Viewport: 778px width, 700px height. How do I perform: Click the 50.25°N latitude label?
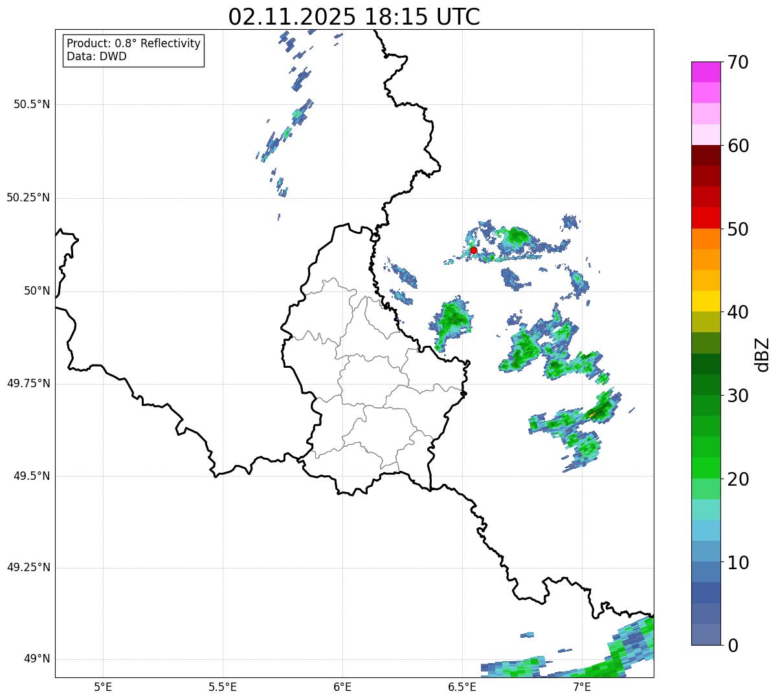[28, 198]
